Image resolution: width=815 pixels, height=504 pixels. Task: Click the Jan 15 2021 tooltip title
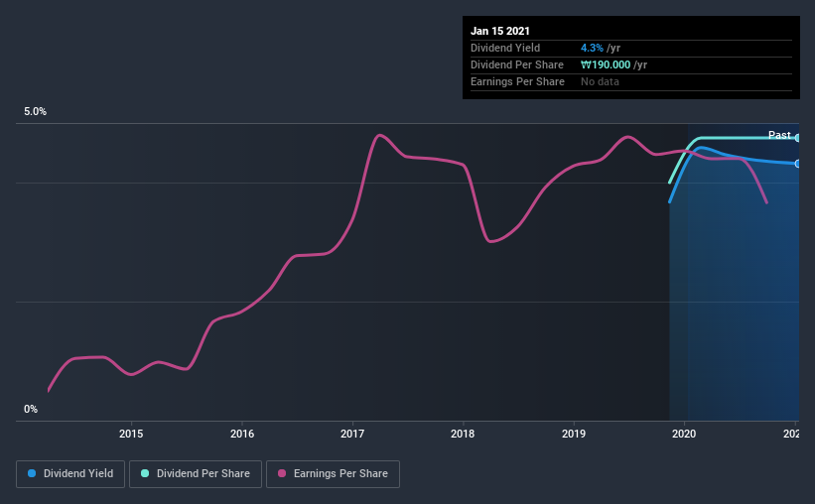pyautogui.click(x=500, y=31)
